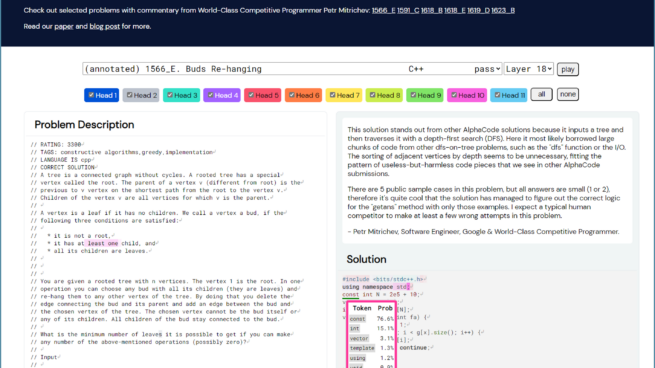The width and height of the screenshot is (655, 368).
Task: Open the Layer 18 dropdown
Action: (x=529, y=69)
